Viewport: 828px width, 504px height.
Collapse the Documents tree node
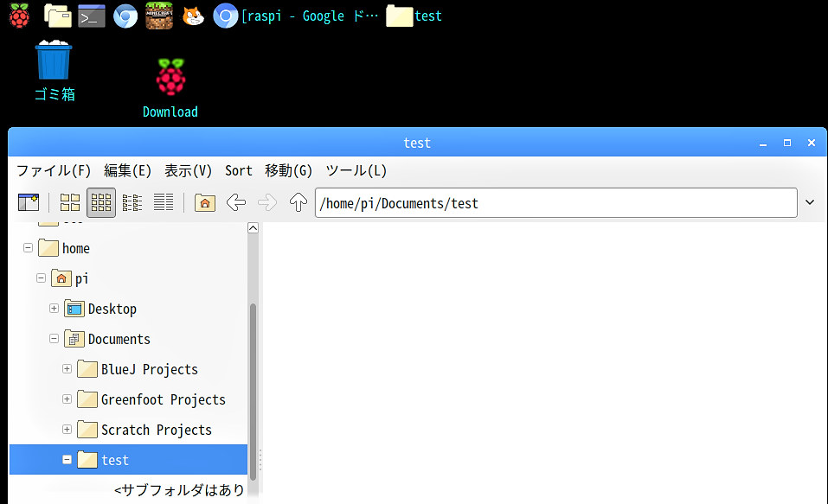coord(54,338)
